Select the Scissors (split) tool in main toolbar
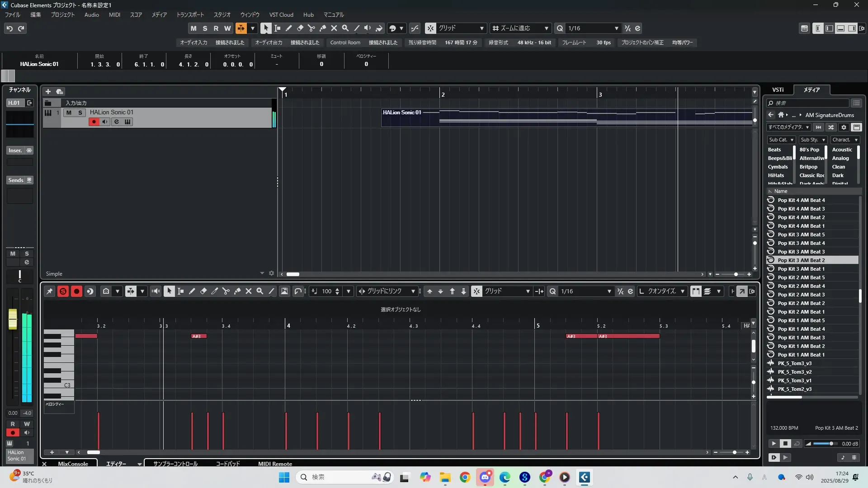This screenshot has width=868, height=488. [x=311, y=28]
